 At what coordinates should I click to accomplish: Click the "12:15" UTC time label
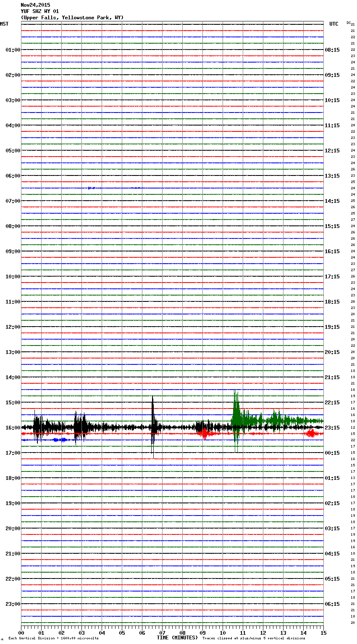[x=332, y=151]
